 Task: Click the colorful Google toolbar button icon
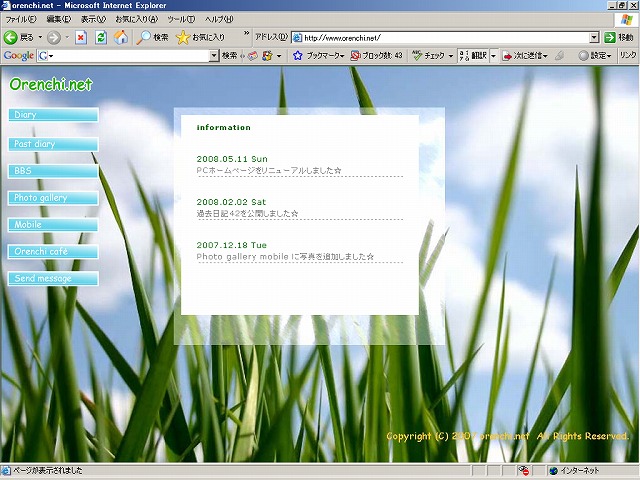pyautogui.click(x=268, y=56)
